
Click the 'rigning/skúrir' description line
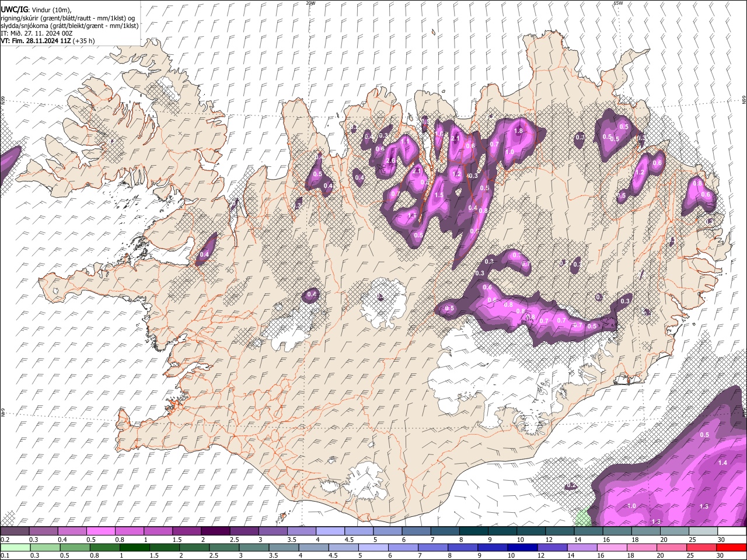[x=68, y=18]
